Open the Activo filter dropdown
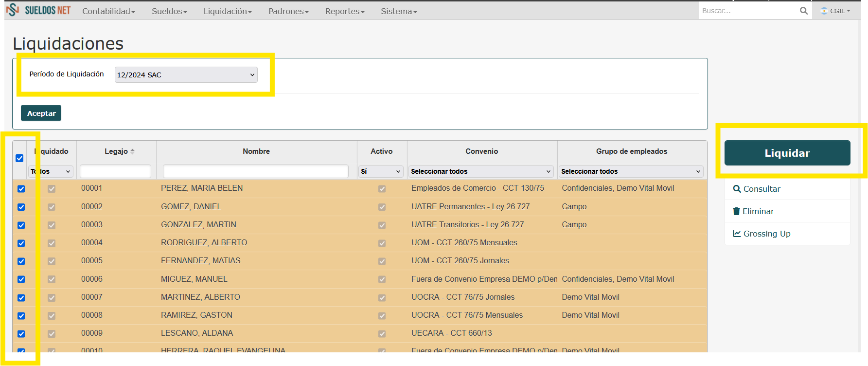The height and width of the screenshot is (366, 868). (x=381, y=171)
